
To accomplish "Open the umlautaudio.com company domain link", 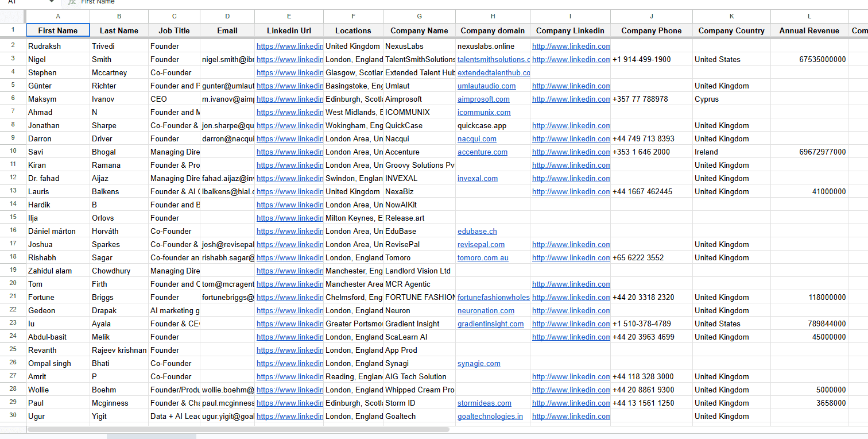I will tap(487, 86).
